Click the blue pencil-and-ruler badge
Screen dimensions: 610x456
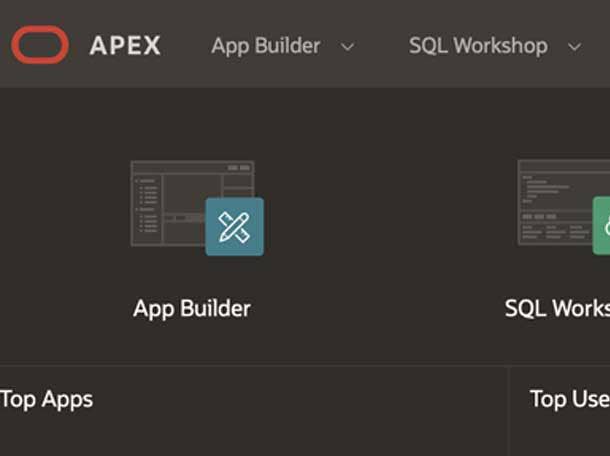tap(235, 227)
